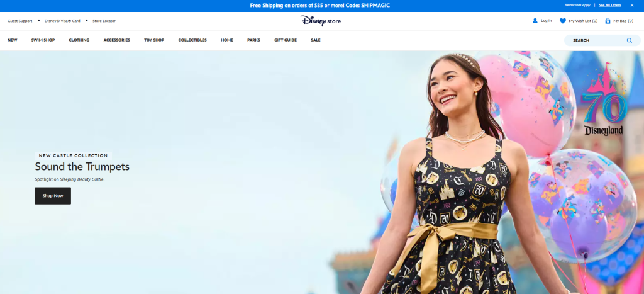The image size is (644, 294).
Task: Open the TOY SHOP menu
Action: (154, 40)
